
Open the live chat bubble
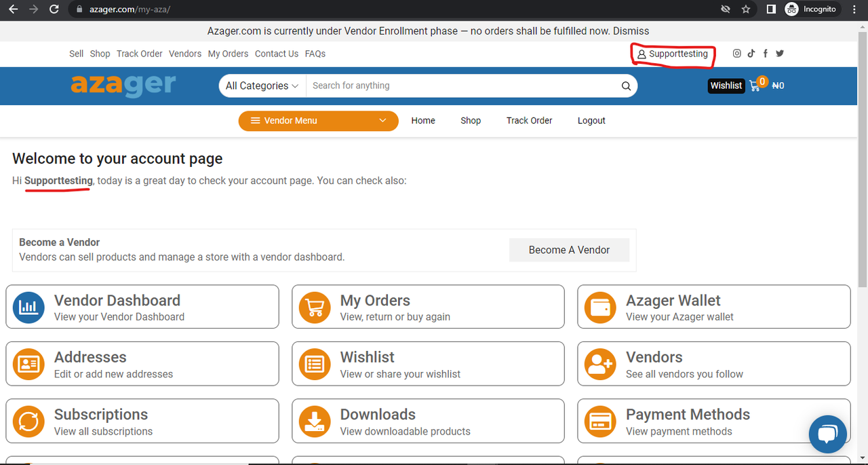pyautogui.click(x=828, y=434)
